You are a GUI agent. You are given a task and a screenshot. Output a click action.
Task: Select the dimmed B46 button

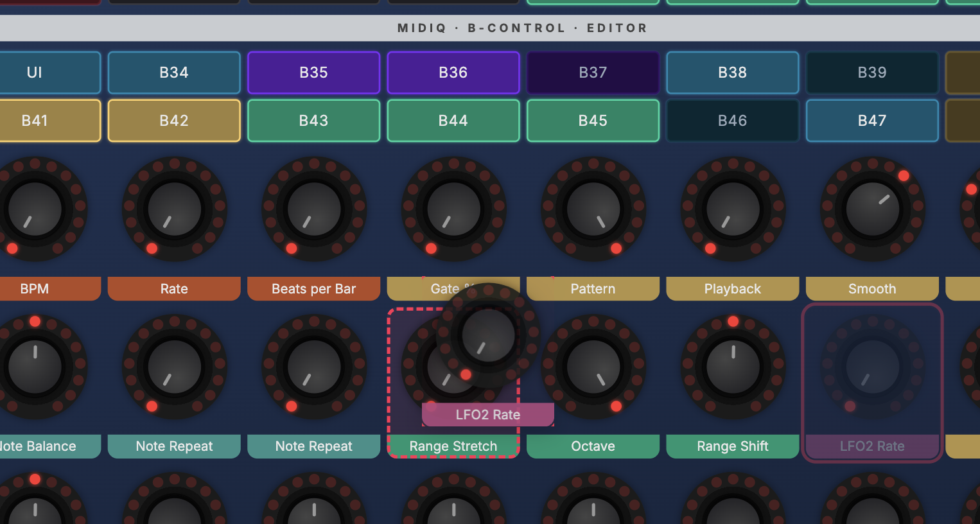pyautogui.click(x=733, y=121)
